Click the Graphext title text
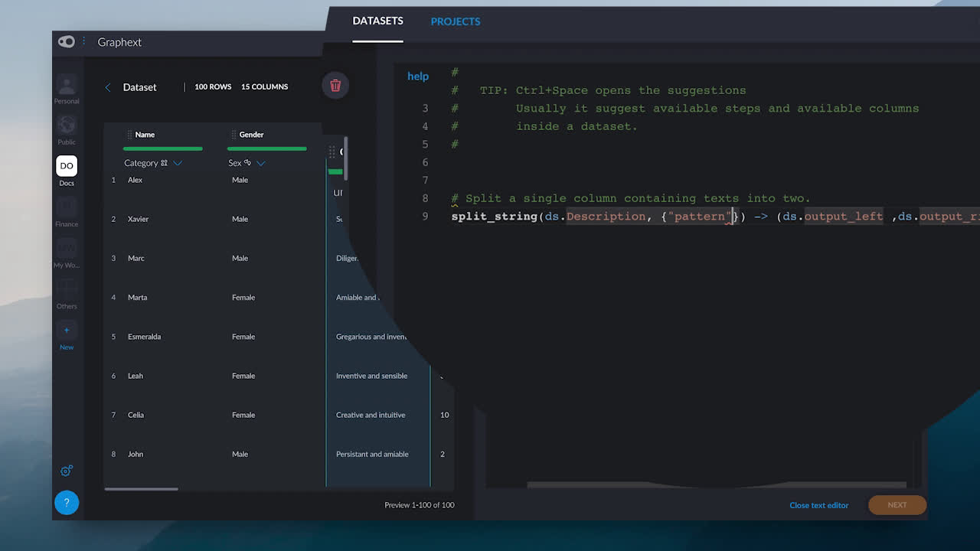980x551 pixels. (x=119, y=42)
